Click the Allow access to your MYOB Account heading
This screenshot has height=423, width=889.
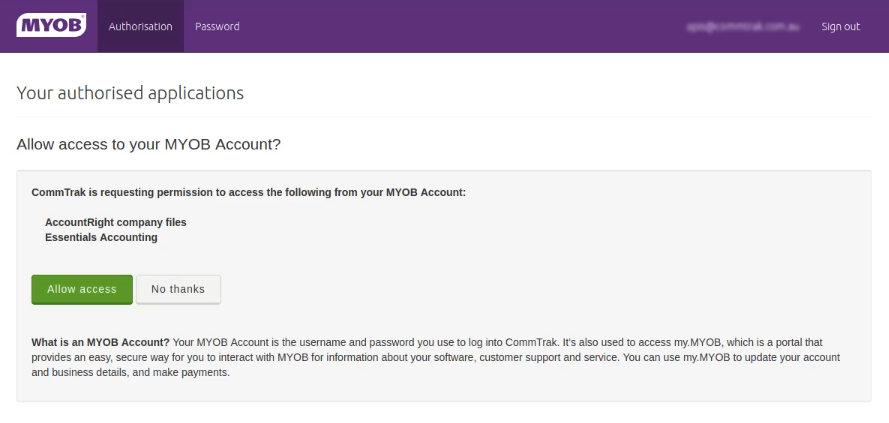(x=148, y=144)
